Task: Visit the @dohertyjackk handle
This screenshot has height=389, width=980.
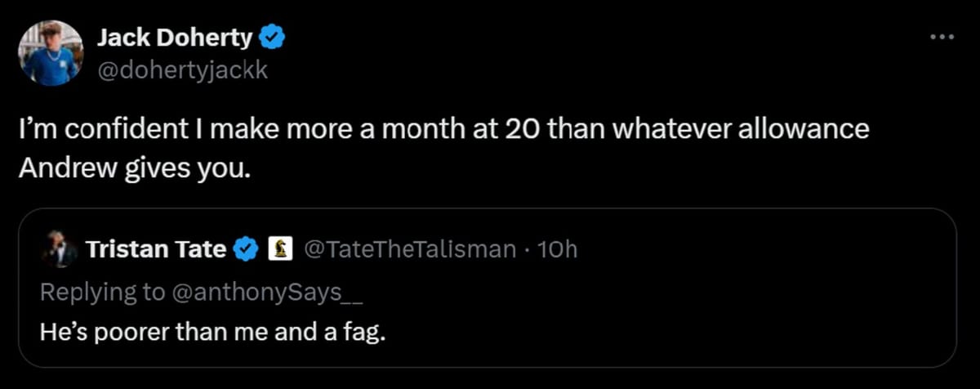Action: pyautogui.click(x=182, y=71)
